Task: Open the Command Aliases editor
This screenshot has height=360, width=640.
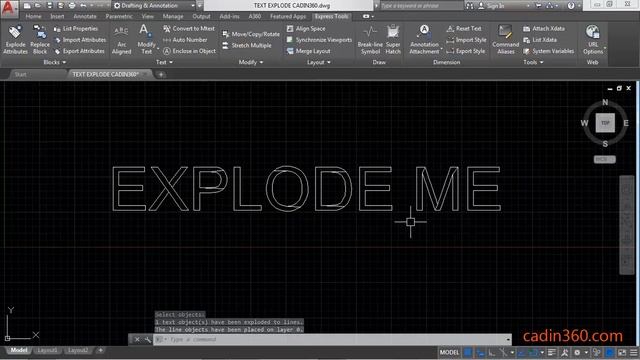Action: [x=505, y=40]
